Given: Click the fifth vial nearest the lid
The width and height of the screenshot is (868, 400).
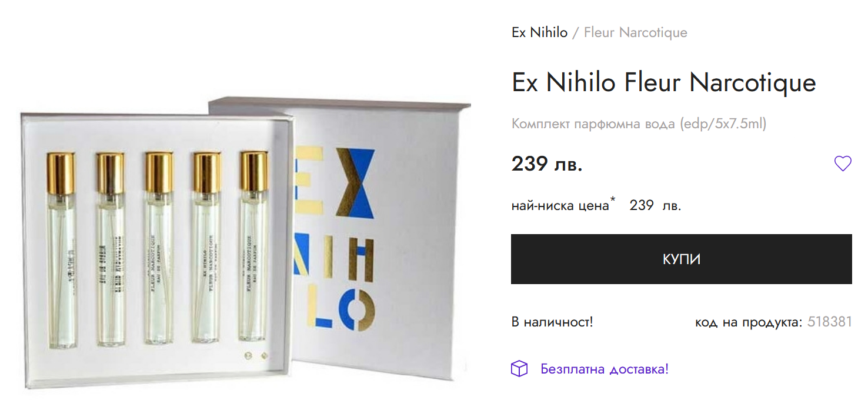Looking at the screenshot, I should [253, 246].
